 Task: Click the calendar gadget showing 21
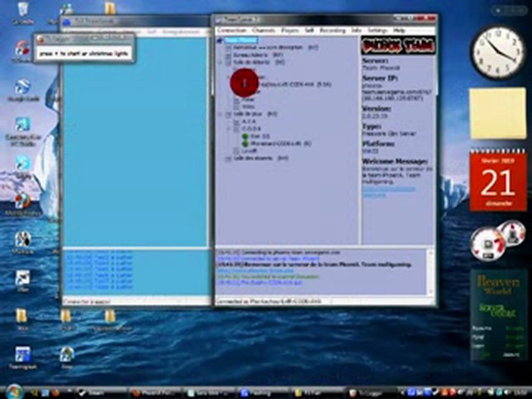pos(498,180)
